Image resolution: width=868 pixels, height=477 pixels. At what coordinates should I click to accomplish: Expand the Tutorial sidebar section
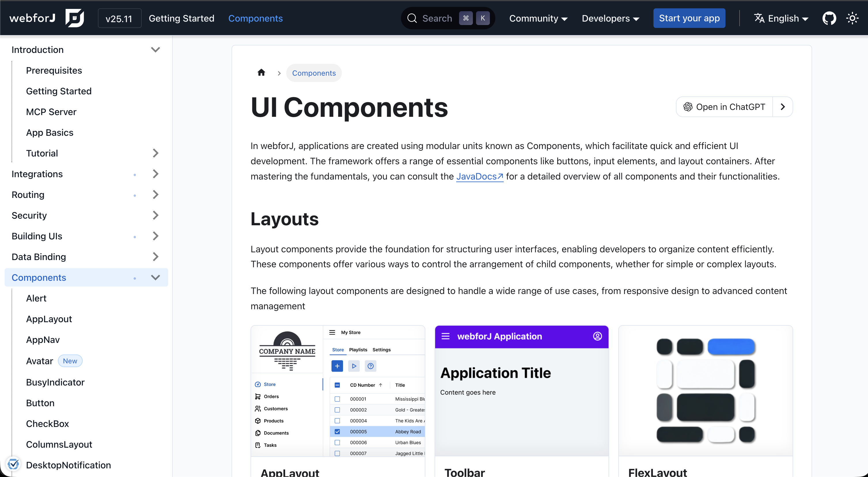pyautogui.click(x=155, y=153)
